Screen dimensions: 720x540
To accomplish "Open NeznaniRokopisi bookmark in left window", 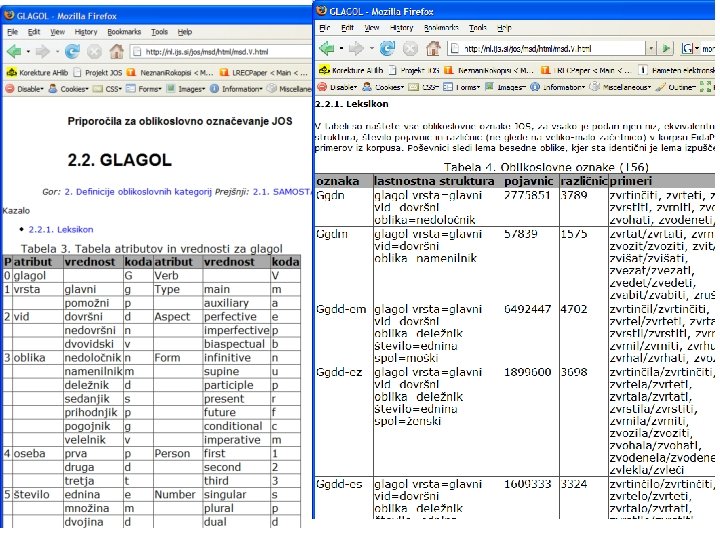I will pyautogui.click(x=170, y=73).
